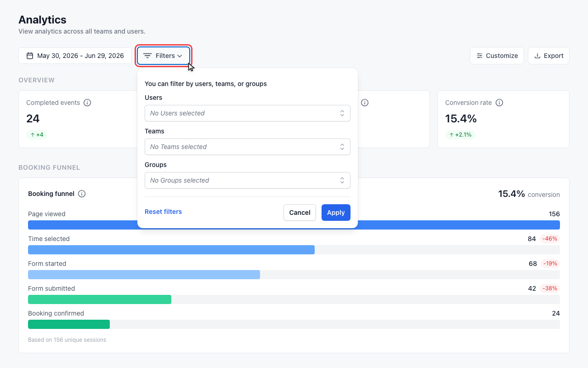Click the Form submitted green bar

click(x=100, y=299)
